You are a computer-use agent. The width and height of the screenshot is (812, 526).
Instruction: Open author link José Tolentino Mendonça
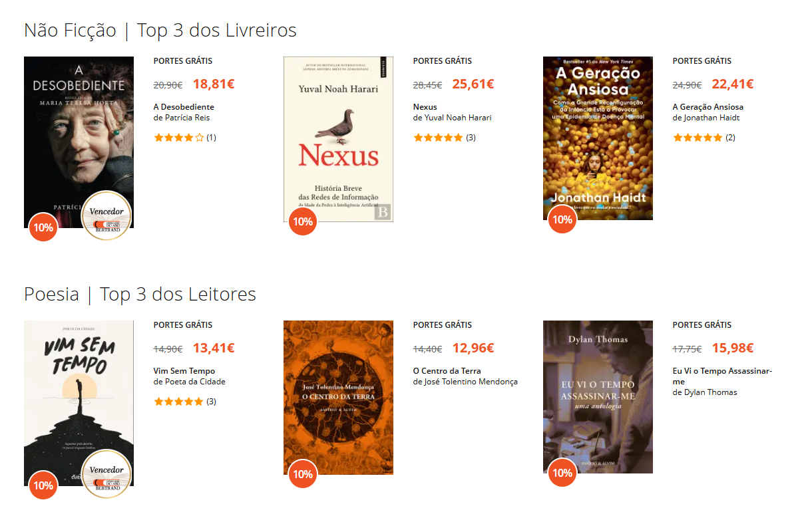point(471,382)
